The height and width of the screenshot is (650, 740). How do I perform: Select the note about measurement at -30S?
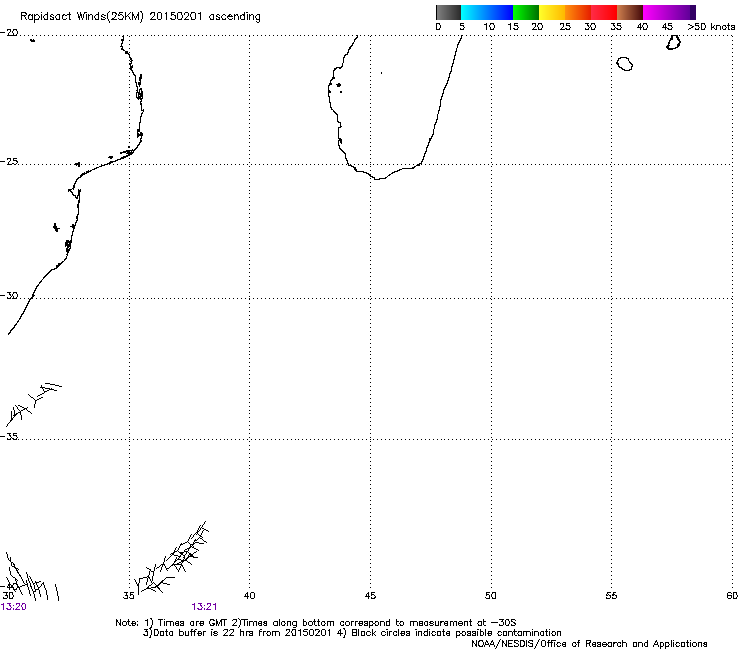click(378, 623)
